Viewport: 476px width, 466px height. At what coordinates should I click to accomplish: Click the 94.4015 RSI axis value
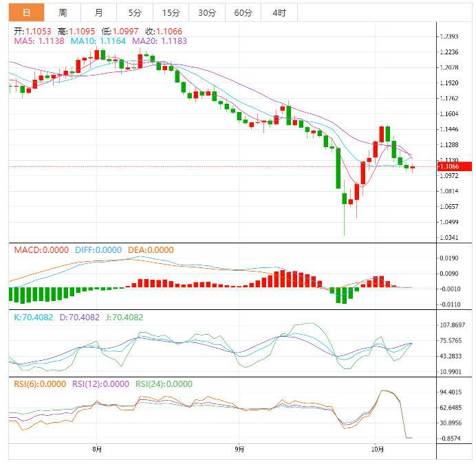(x=451, y=392)
